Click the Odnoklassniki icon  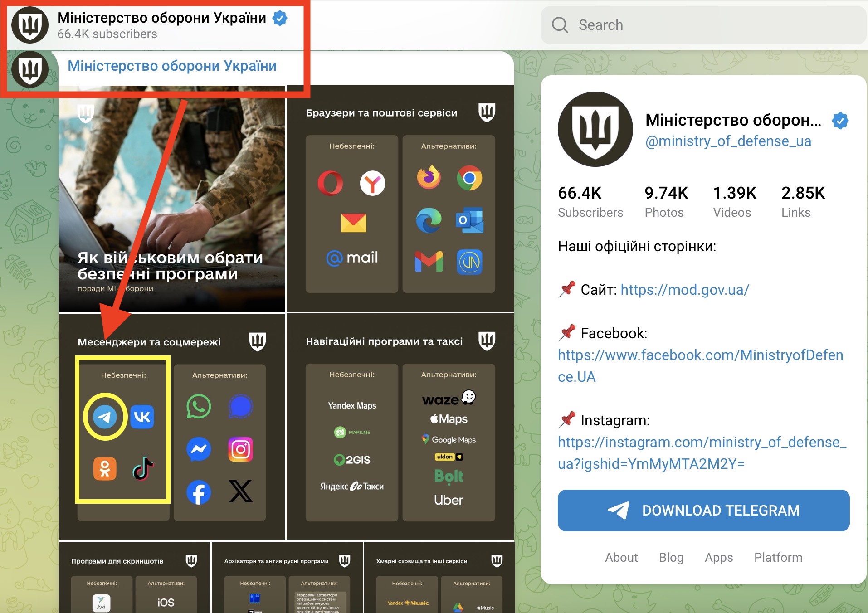105,468
